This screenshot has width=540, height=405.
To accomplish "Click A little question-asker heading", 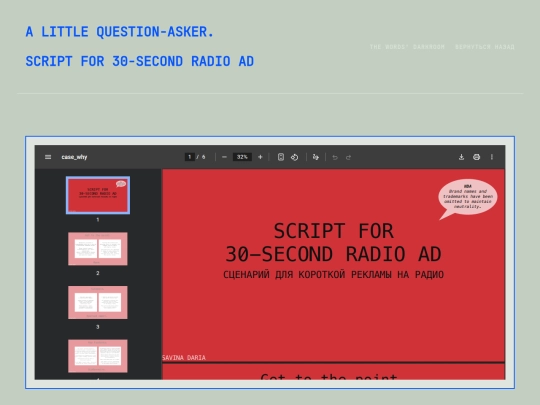I will [120, 32].
